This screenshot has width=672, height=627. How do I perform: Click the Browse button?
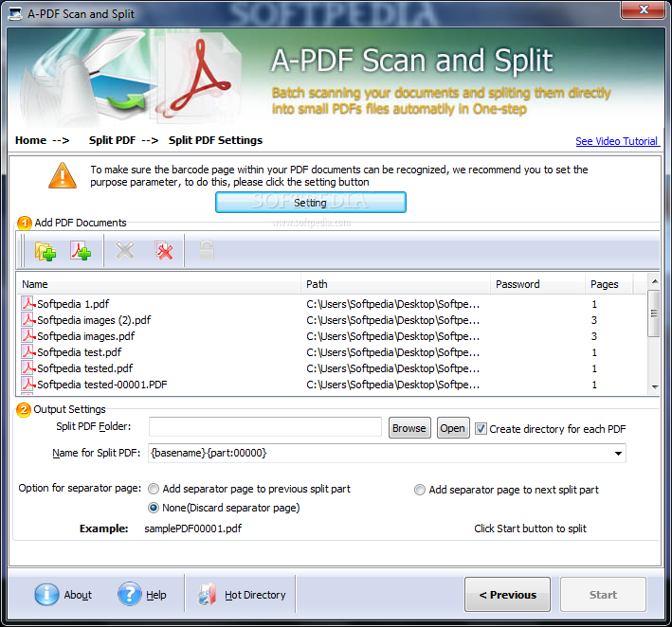409,428
